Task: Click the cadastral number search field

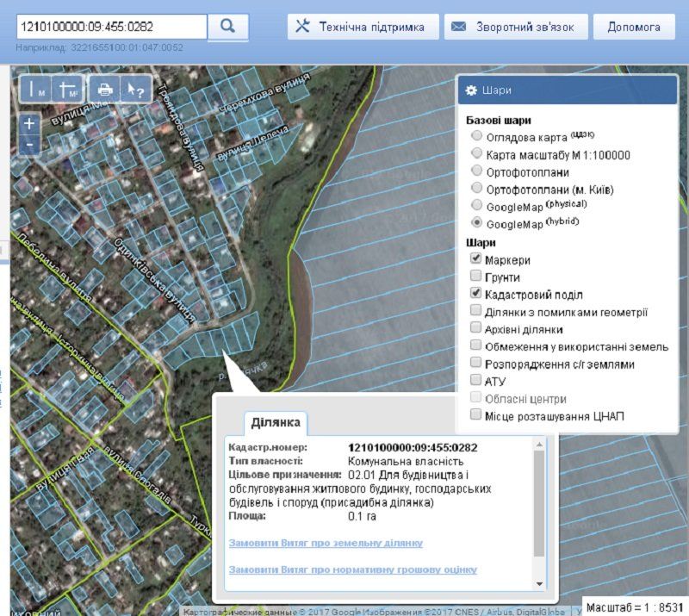Action: click(x=112, y=26)
